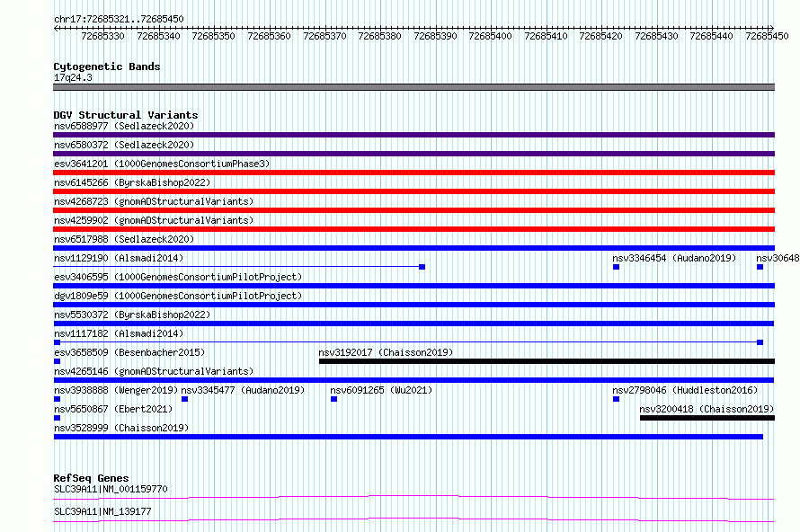Click the blue bar under nsv3528999
This screenshot has height=532, width=800.
point(408,437)
